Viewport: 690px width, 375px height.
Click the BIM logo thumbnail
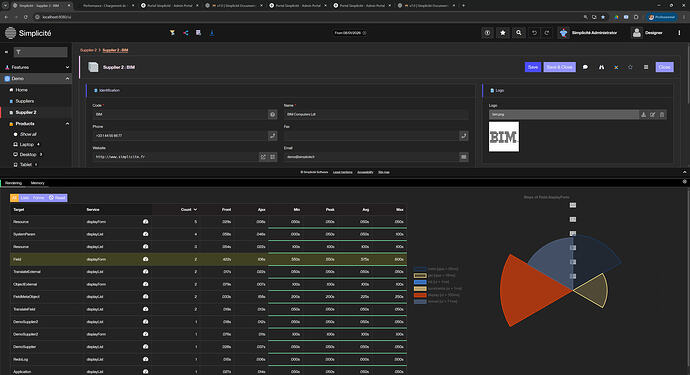[x=504, y=137]
